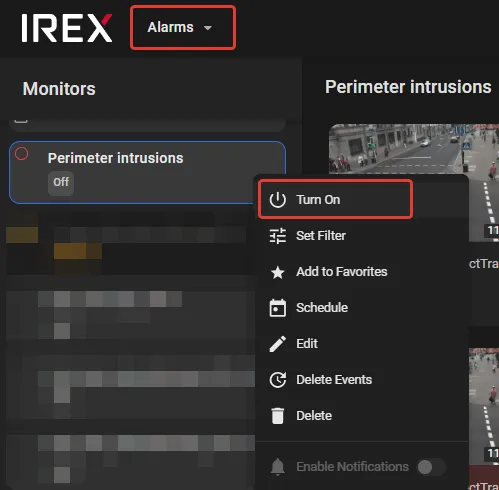Click the calendar schedule icon

[277, 308]
